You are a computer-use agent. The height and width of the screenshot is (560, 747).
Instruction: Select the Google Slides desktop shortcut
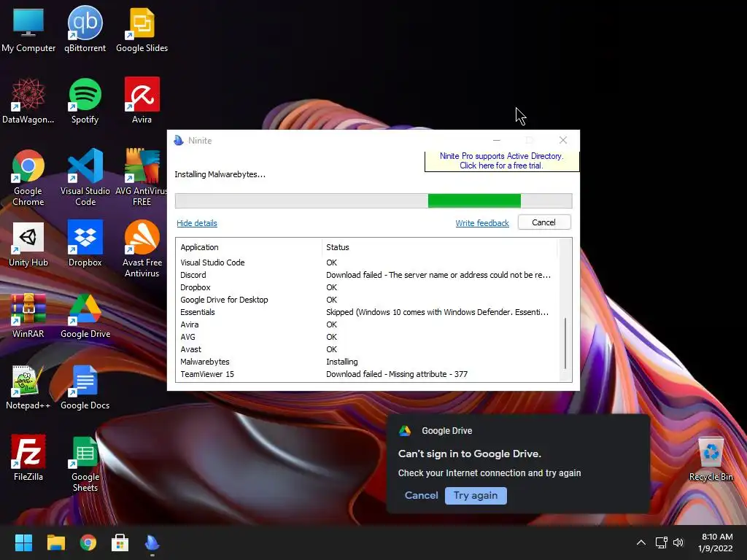[x=142, y=29]
